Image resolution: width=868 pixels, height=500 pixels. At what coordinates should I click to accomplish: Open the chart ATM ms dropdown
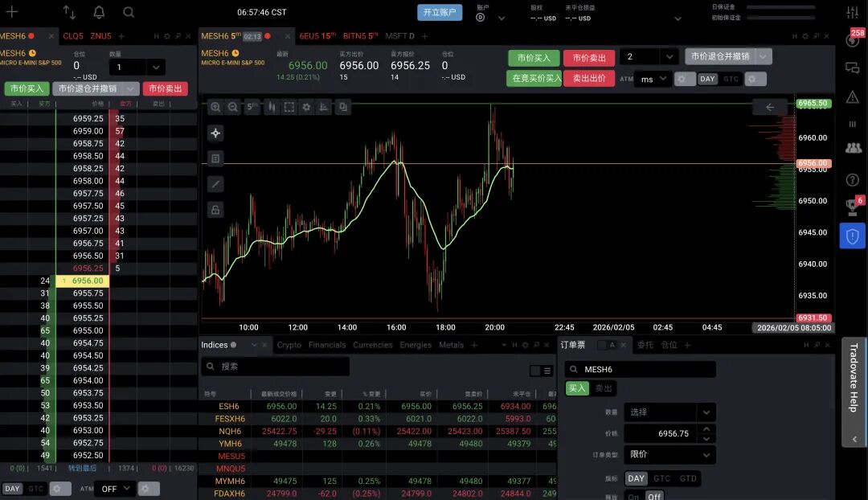653,80
